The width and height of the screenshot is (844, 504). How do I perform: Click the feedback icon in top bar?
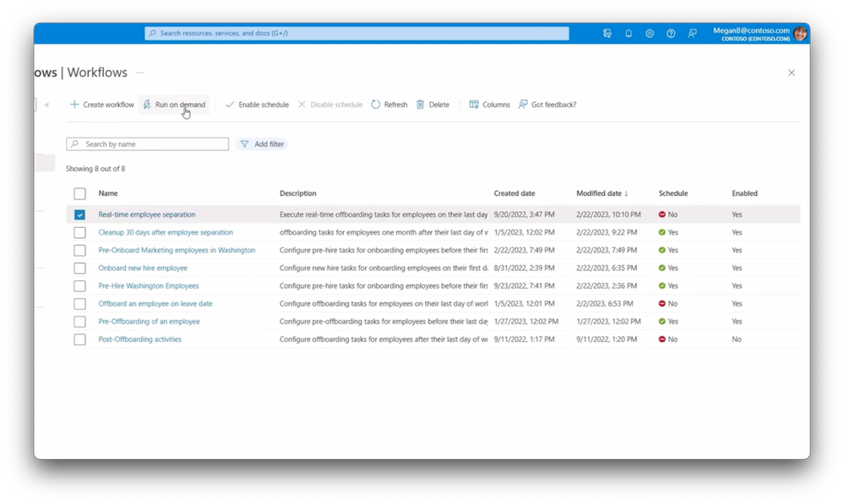[692, 34]
